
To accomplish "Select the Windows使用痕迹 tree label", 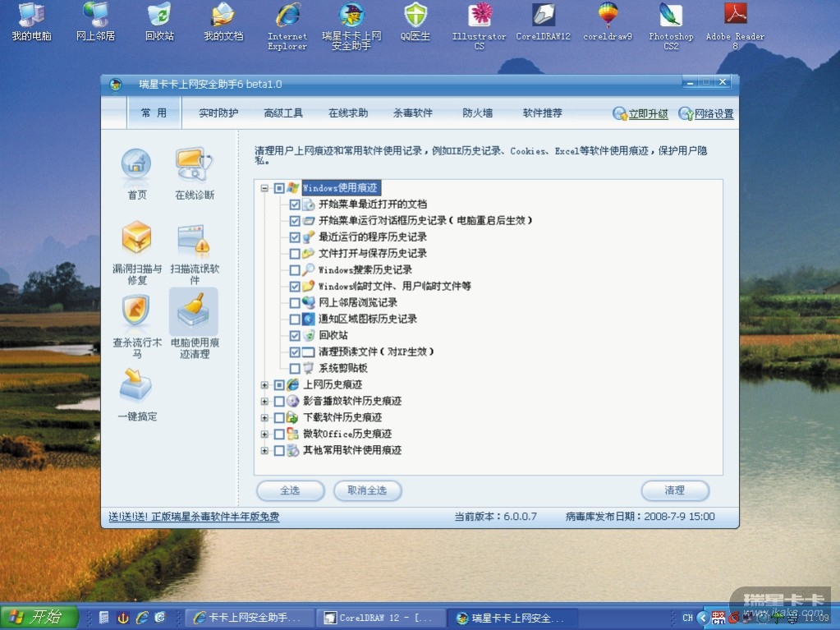I will tap(342, 188).
